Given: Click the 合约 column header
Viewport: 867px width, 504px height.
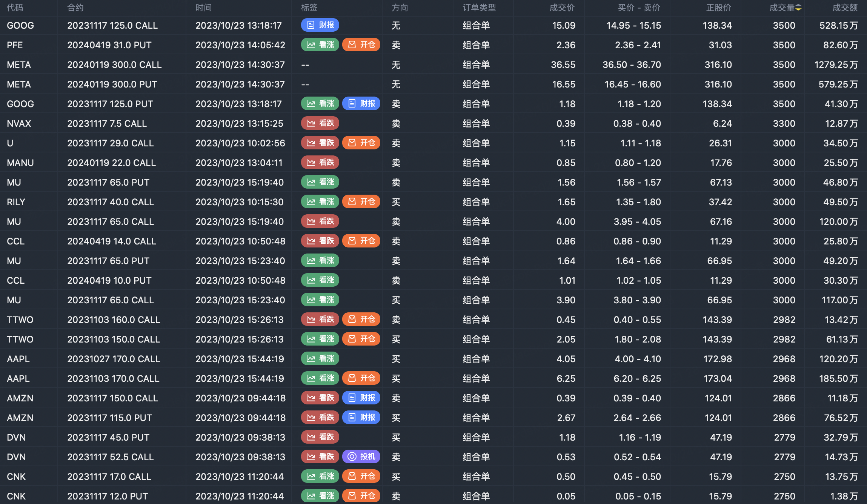Looking at the screenshot, I should tap(75, 8).
